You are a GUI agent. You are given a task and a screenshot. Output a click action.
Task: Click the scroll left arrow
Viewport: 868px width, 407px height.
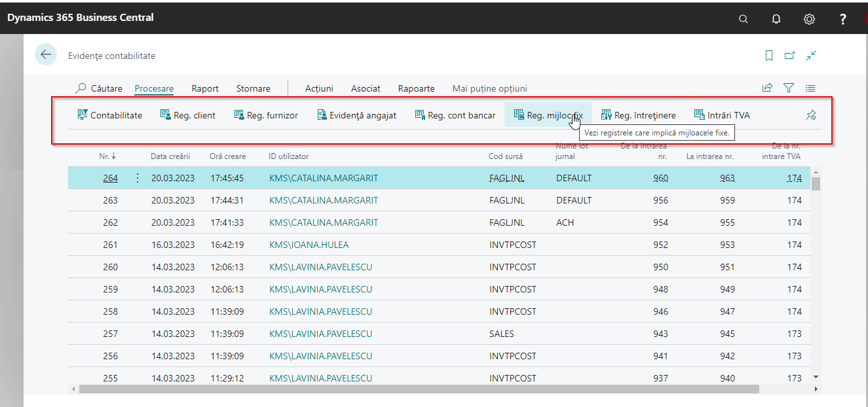pyautogui.click(x=73, y=389)
